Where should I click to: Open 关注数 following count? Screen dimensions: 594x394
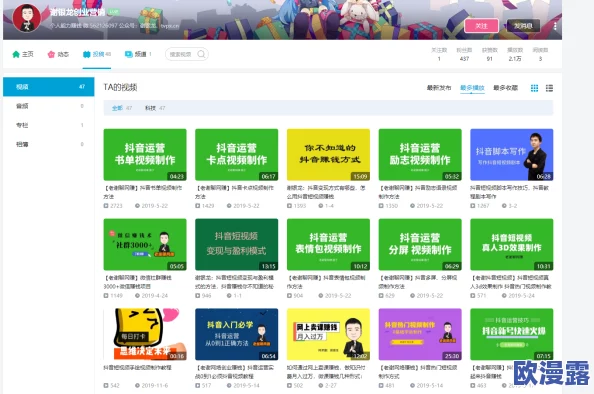[439, 54]
